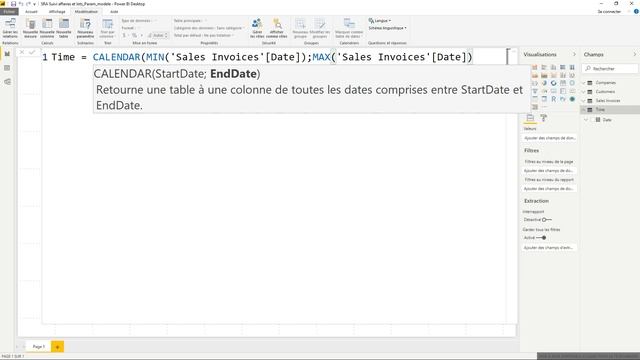The width and height of the screenshot is (640, 360).
Task: Click Modifier les groupes in ribbon
Action: [x=320, y=28]
